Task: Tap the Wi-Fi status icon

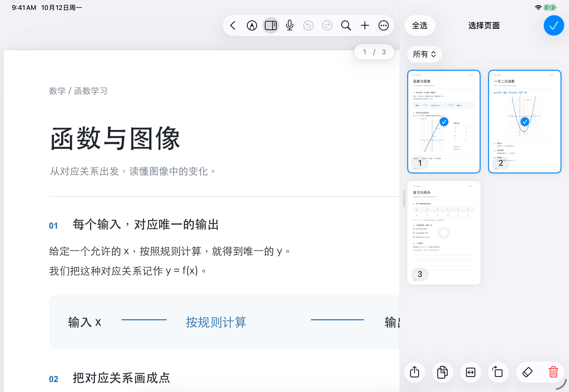Action: pos(538,8)
